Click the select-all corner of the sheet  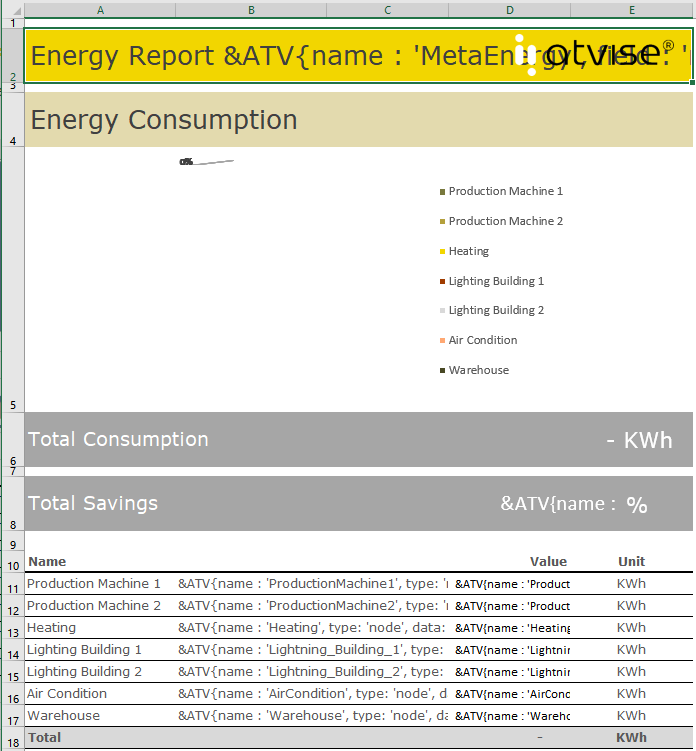pos(11,9)
